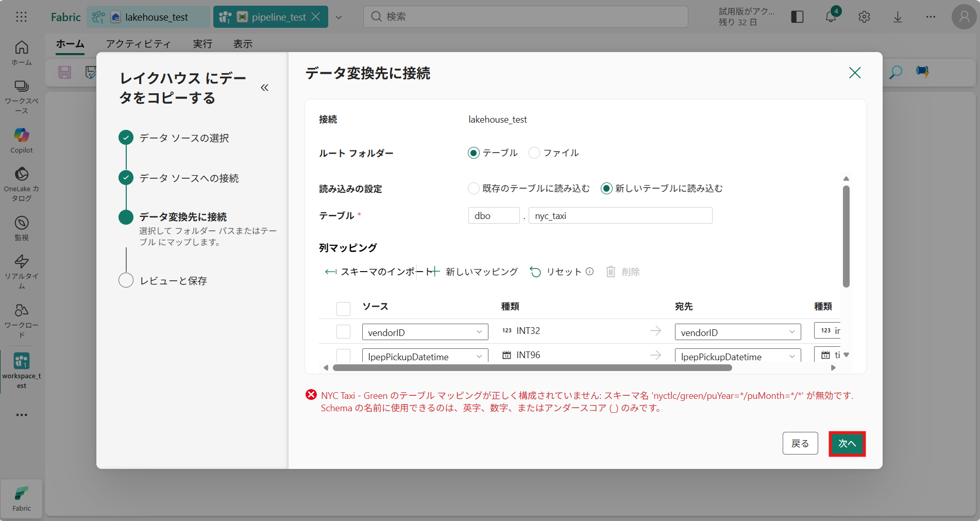The height and width of the screenshot is (521, 980).
Task: Select the ファイル radio button
Action: [x=534, y=153]
